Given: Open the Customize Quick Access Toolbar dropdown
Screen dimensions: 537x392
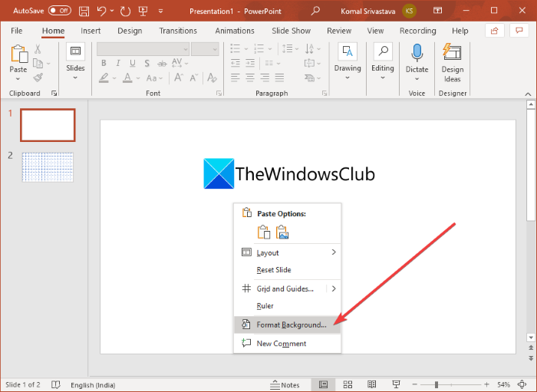Looking at the screenshot, I should (x=160, y=12).
